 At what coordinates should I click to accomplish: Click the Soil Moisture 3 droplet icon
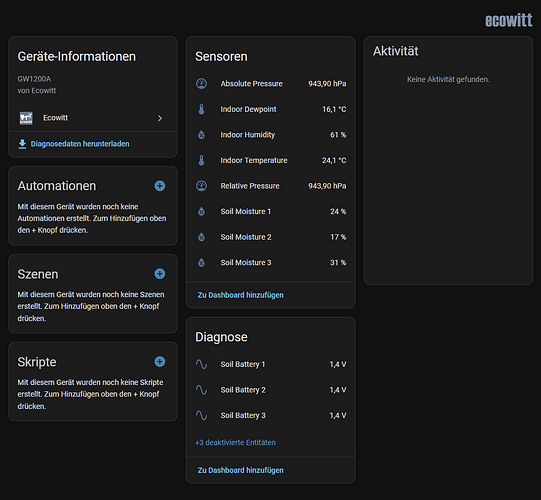click(201, 263)
